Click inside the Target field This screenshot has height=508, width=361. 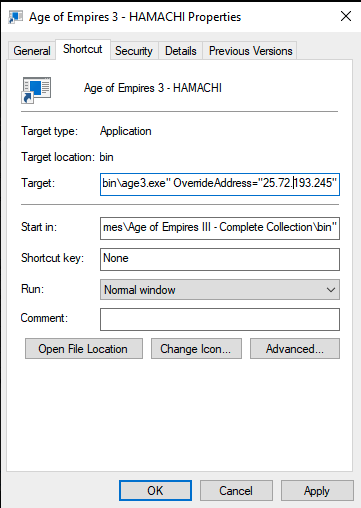[x=220, y=184]
